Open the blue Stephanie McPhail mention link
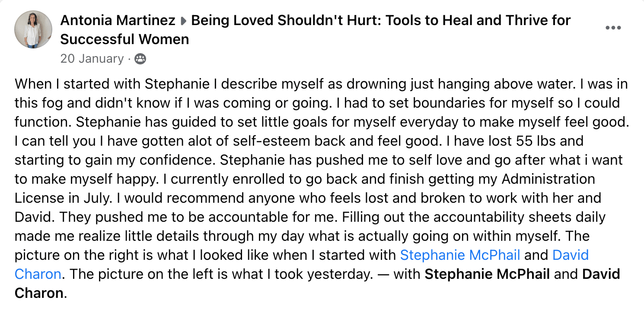The height and width of the screenshot is (313, 644). [460, 255]
